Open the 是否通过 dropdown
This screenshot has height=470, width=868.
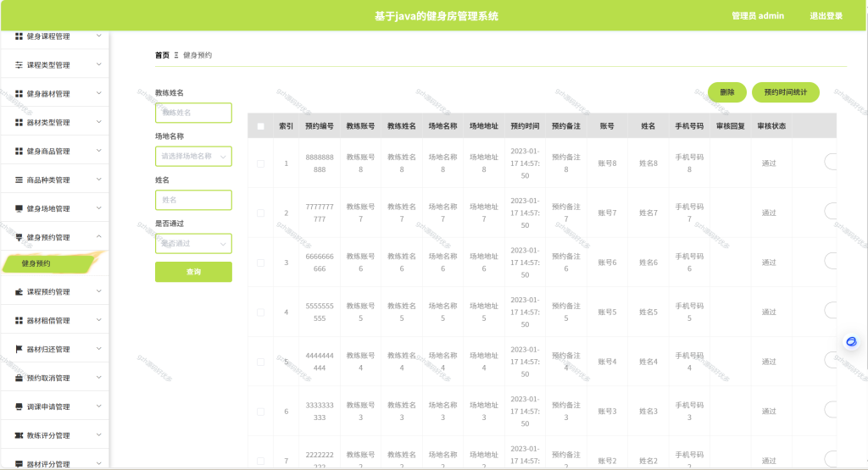point(193,243)
